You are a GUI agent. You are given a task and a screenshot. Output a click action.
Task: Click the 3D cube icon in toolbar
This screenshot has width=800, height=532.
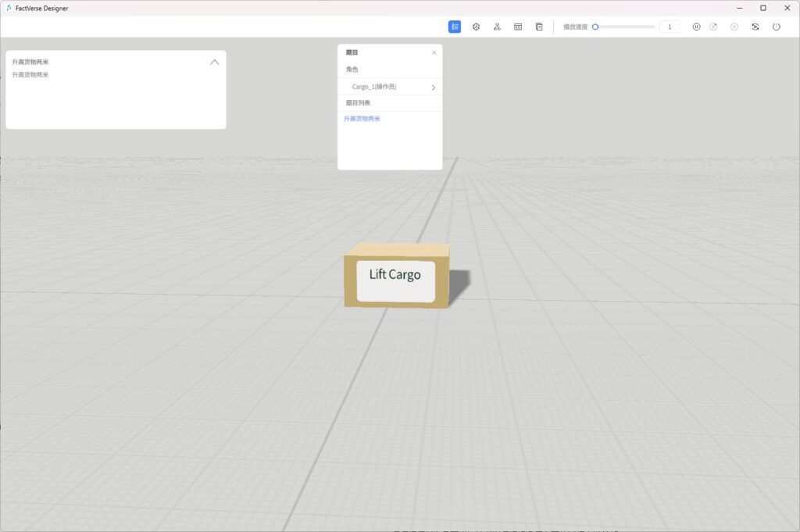476,27
